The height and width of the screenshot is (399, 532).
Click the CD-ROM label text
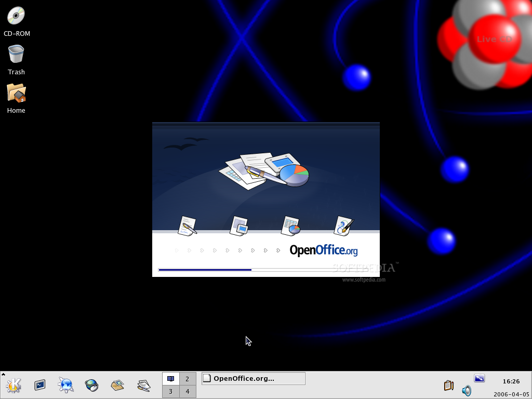17,34
